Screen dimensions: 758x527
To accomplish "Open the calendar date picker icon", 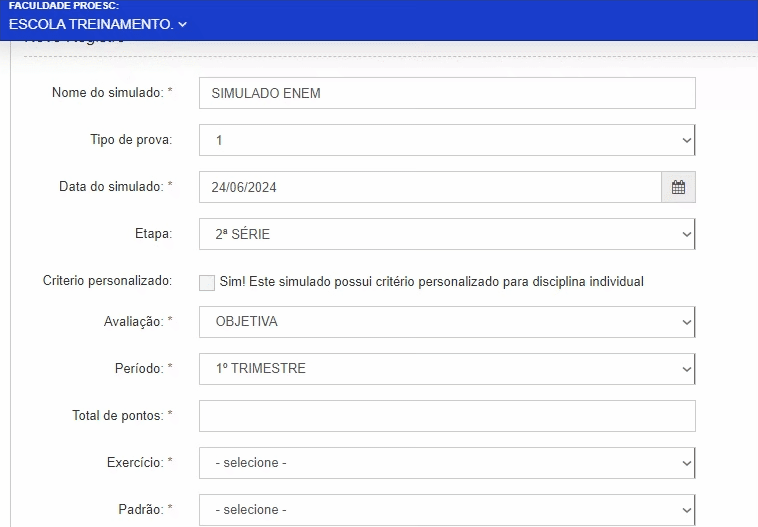I will tap(678, 187).
